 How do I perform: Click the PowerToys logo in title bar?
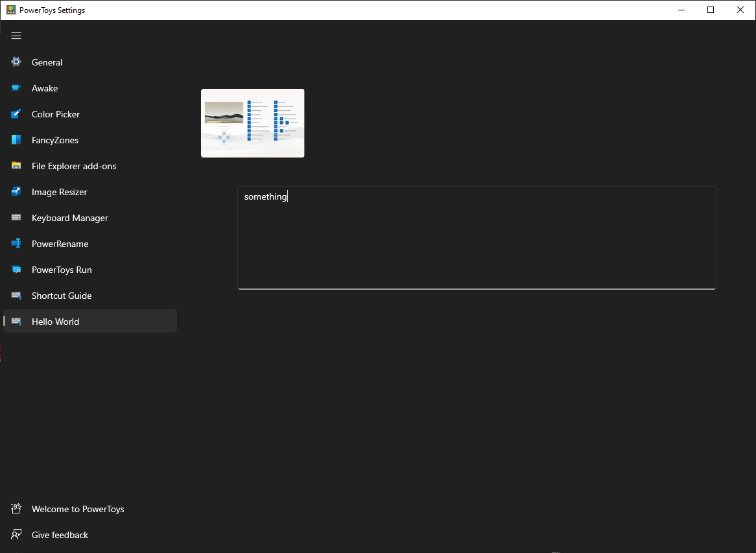click(11, 10)
